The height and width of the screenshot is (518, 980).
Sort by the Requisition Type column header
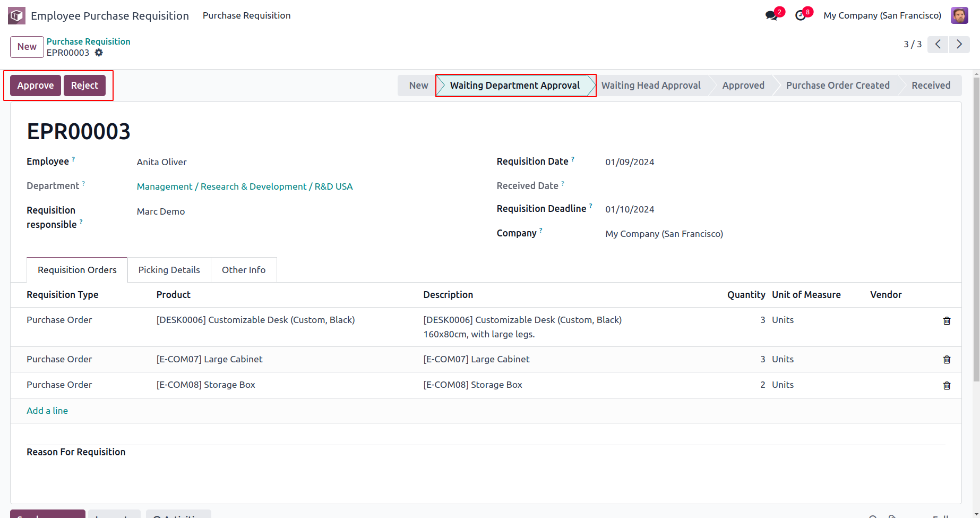click(63, 295)
